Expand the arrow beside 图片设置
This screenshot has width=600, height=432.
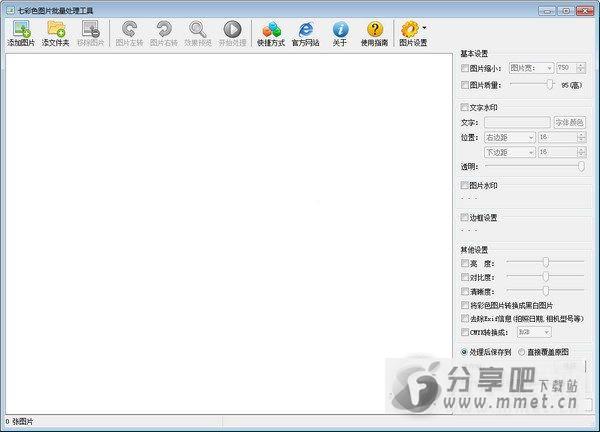pos(424,28)
